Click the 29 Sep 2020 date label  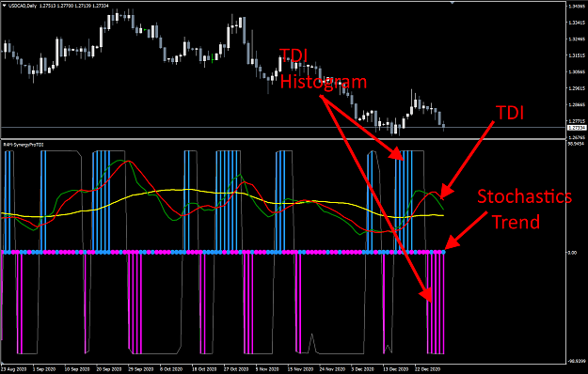(140, 369)
